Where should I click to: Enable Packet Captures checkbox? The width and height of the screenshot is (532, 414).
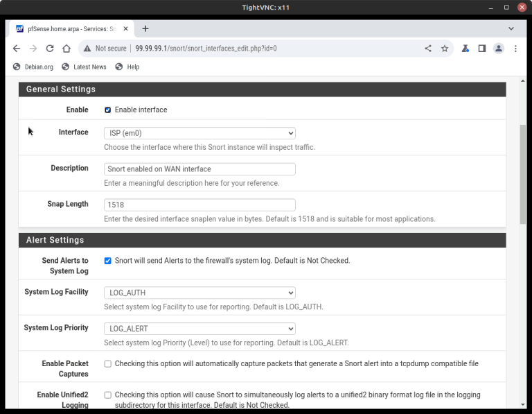tap(107, 364)
